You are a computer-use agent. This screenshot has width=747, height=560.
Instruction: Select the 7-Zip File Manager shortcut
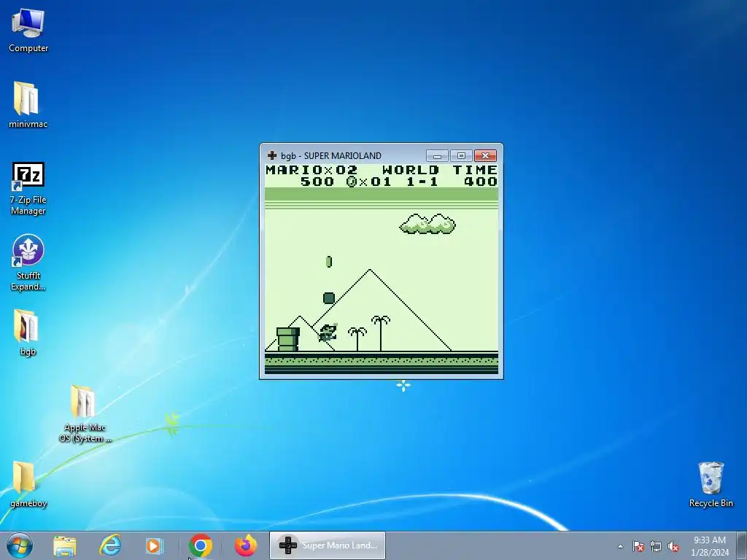tap(28, 189)
